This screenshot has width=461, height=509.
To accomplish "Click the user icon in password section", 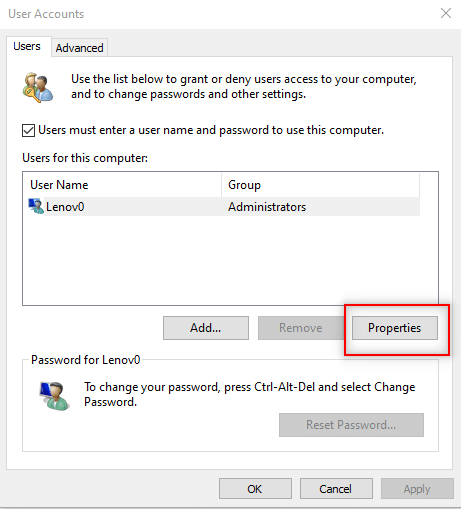I will (x=55, y=396).
